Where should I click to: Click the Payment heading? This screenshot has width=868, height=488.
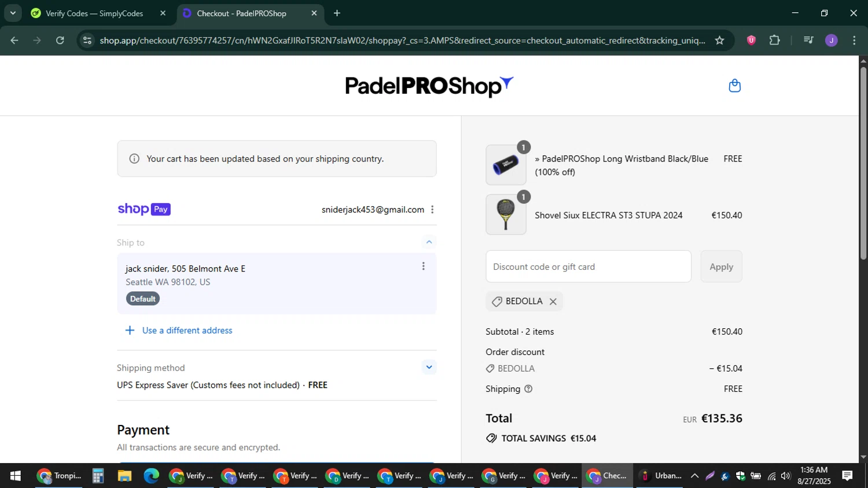(x=143, y=430)
